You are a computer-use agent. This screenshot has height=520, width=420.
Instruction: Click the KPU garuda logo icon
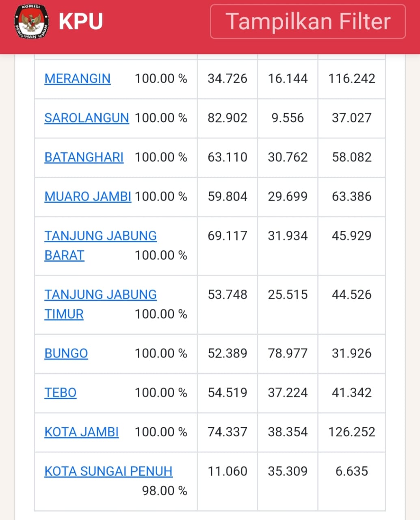point(32,22)
